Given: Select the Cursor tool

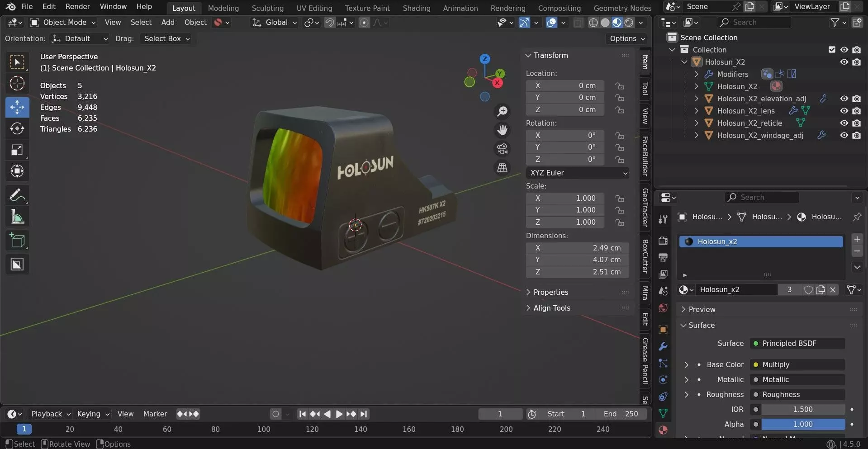Looking at the screenshot, I should (x=17, y=83).
